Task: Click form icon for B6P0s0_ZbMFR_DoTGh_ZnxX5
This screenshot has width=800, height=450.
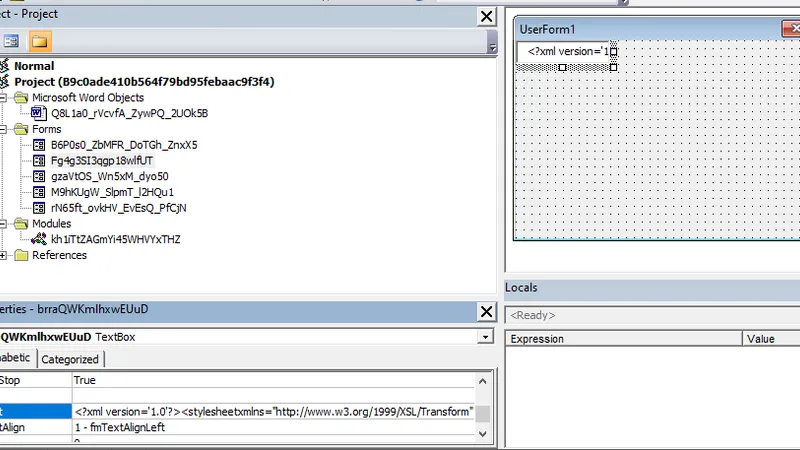Action: pos(39,145)
